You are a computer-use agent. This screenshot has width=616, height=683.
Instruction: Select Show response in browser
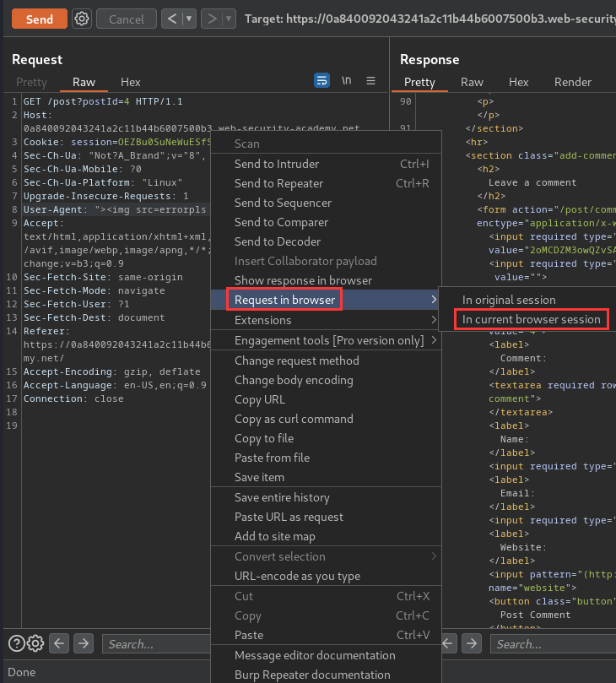point(326,280)
